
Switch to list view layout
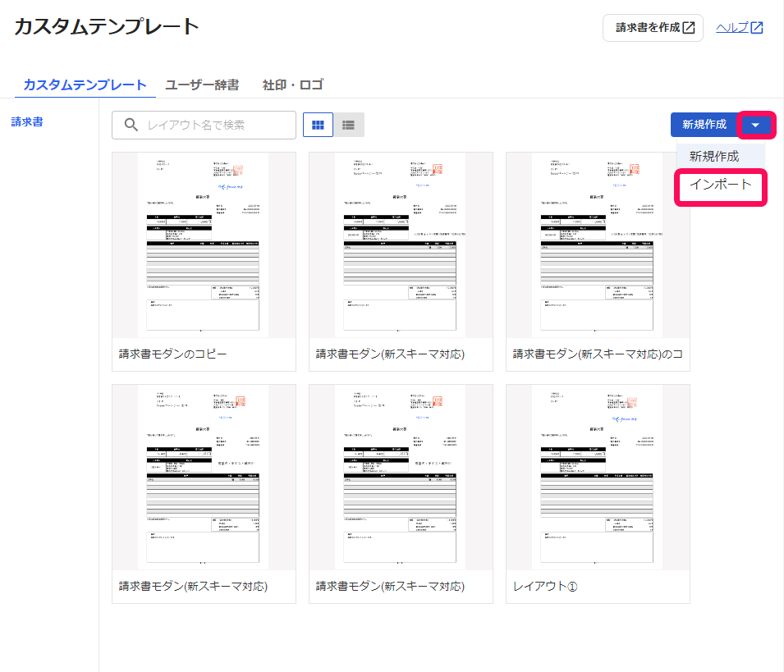click(349, 125)
